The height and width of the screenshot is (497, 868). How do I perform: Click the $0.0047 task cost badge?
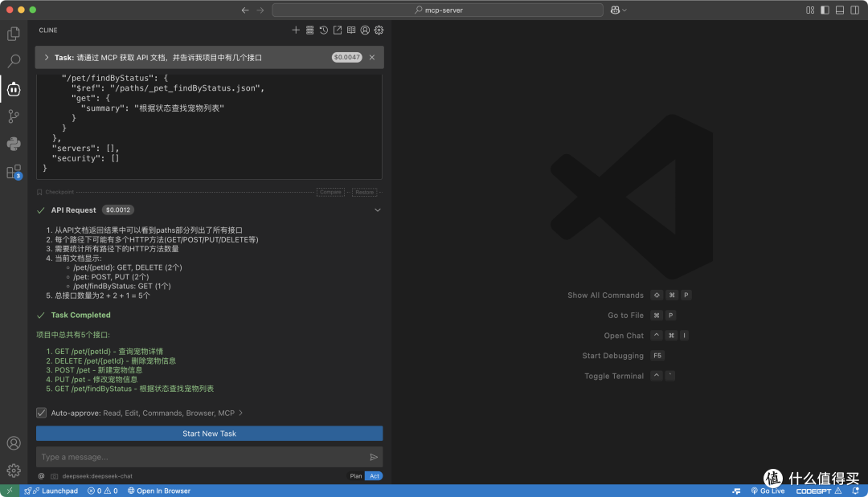(x=347, y=58)
